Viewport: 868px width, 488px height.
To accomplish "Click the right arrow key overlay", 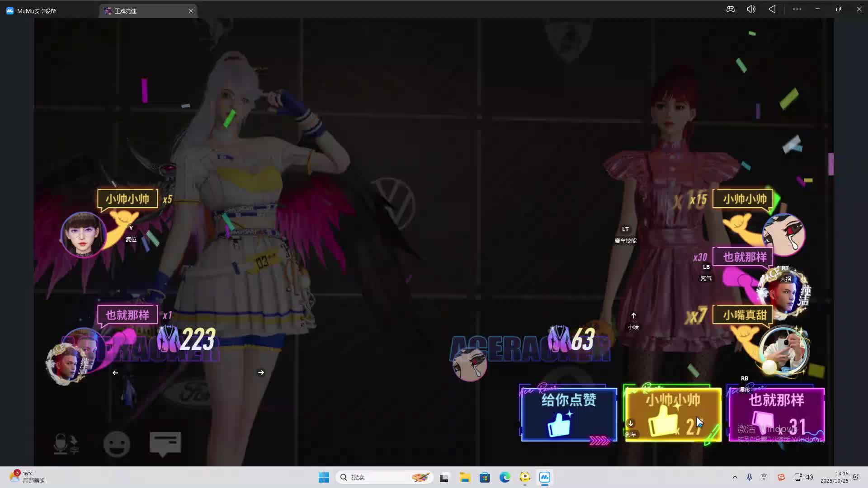I will pyautogui.click(x=261, y=372).
